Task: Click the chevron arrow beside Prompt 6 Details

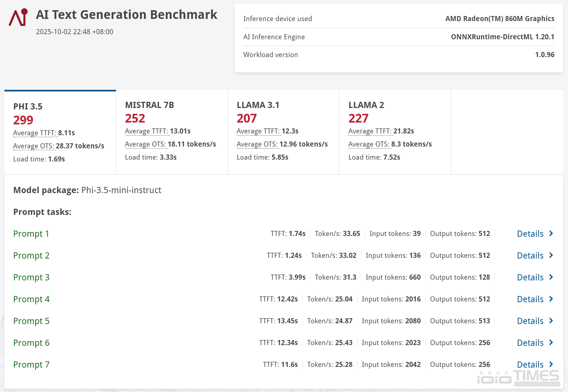Action: (551, 343)
